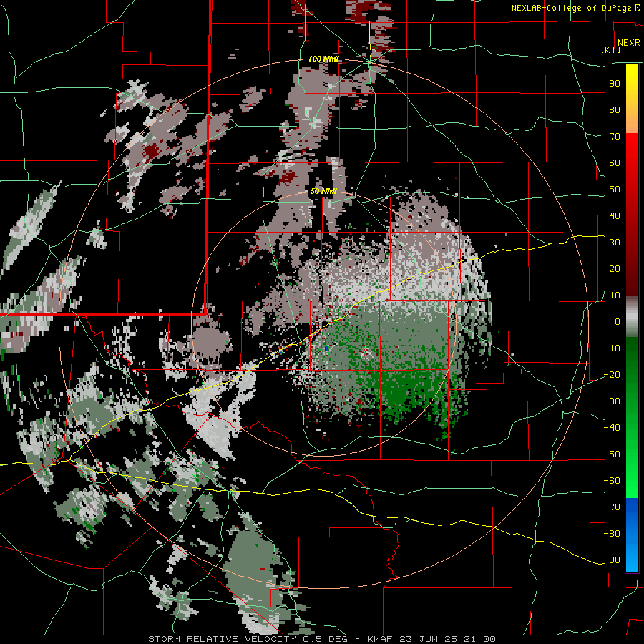
Task: Click the 70 value on the velocity scale
Action: 615,137
